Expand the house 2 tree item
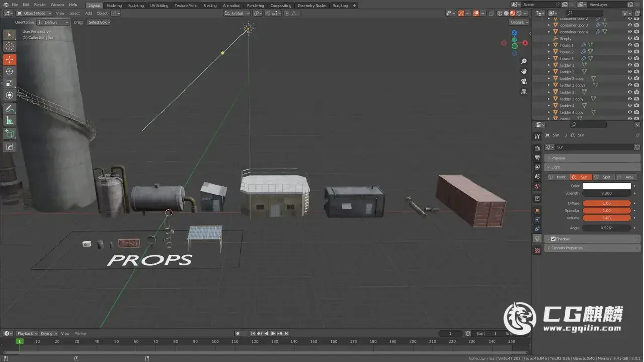Screen dimensions: 644x362 [x=549, y=52]
